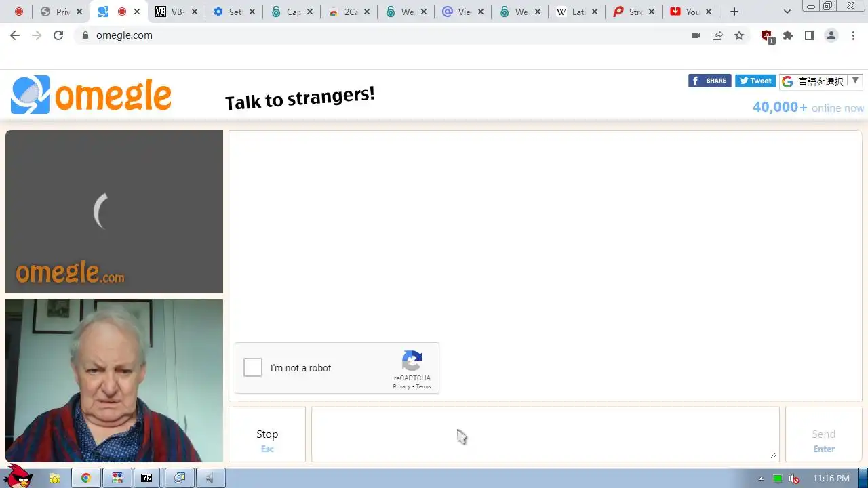Click the reCAPTCHA Privacy link

(401, 386)
